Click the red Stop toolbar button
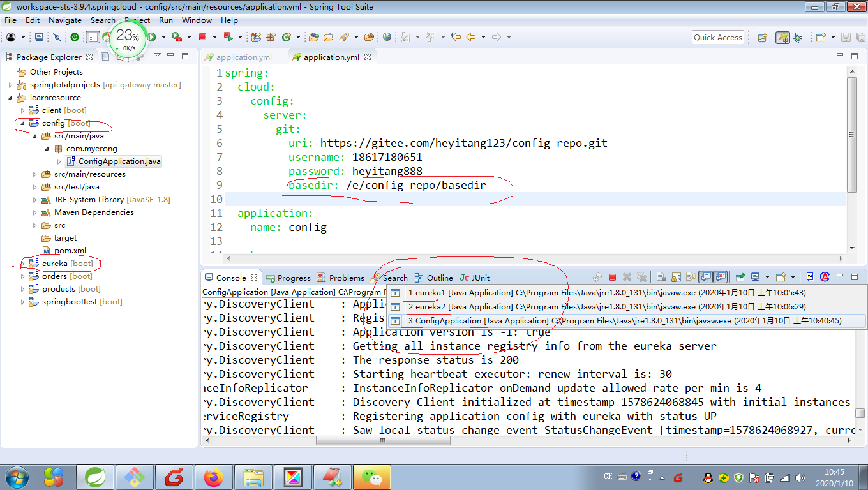This screenshot has width=868, height=490. click(x=203, y=37)
